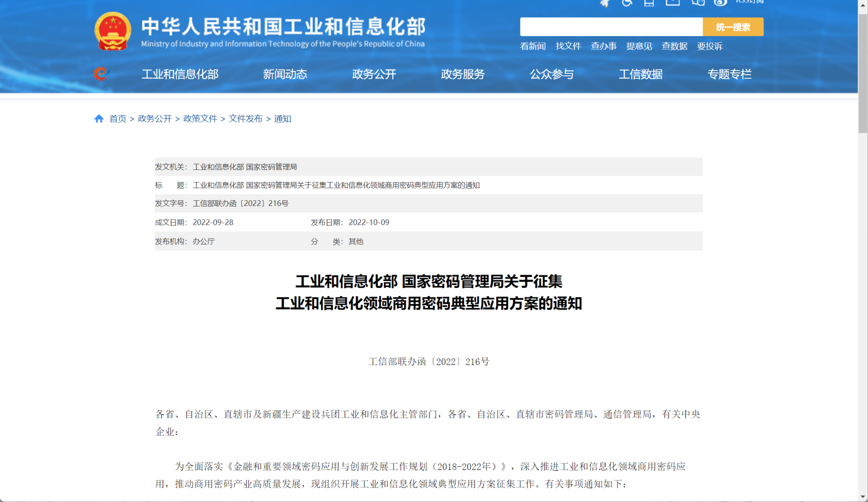This screenshot has height=502, width=868.
Task: Click the 要投诉 quick link
Action: click(710, 46)
